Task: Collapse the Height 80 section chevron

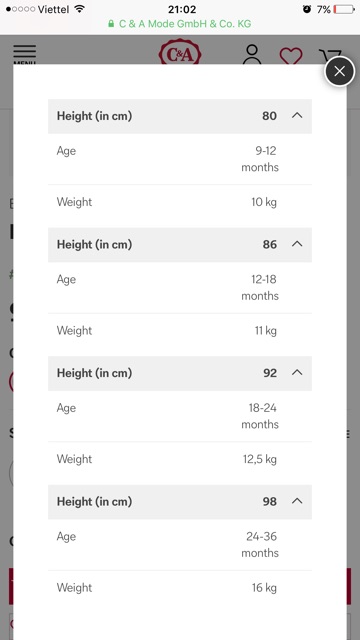Action: coord(297,116)
